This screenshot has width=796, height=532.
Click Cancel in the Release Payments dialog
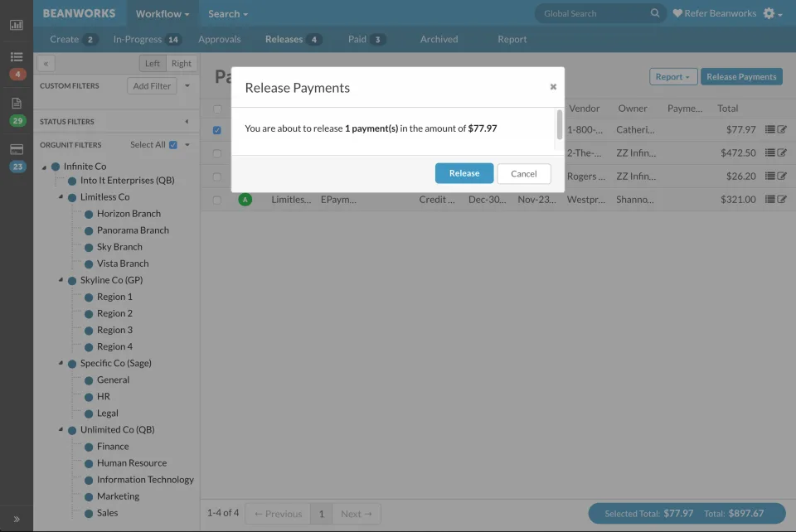click(523, 173)
